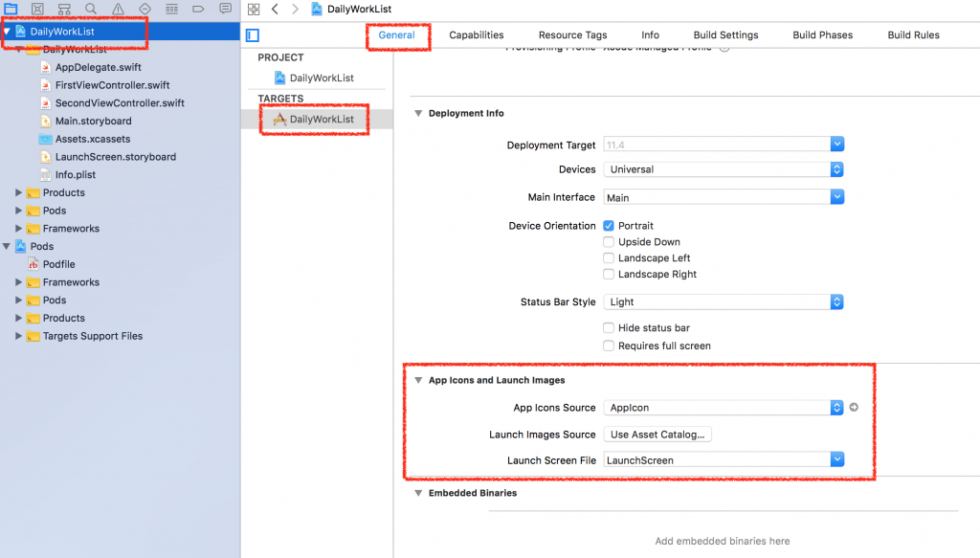Click the Launch Screen File text field
Viewport: 980px width, 558px height.
coord(717,460)
